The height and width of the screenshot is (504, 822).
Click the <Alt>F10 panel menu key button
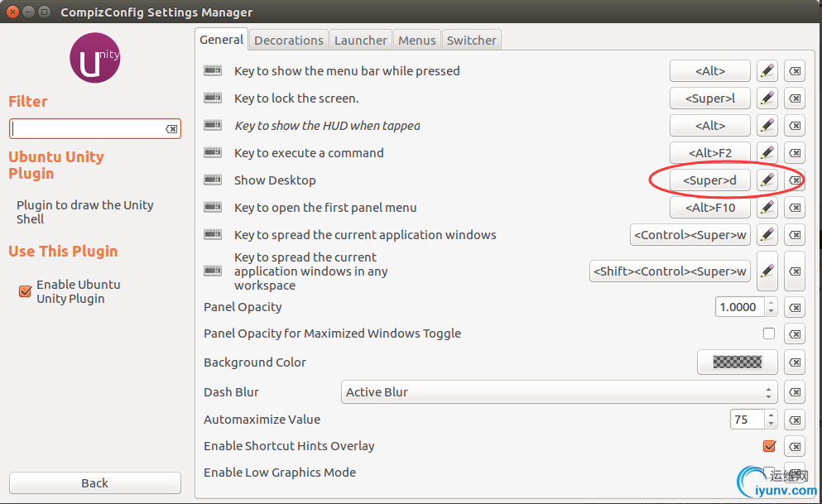pos(709,208)
